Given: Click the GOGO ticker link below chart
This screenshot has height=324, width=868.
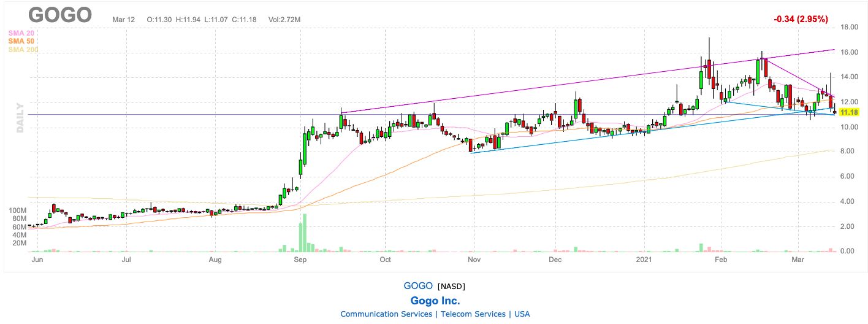Looking at the screenshot, I should pos(418,285).
